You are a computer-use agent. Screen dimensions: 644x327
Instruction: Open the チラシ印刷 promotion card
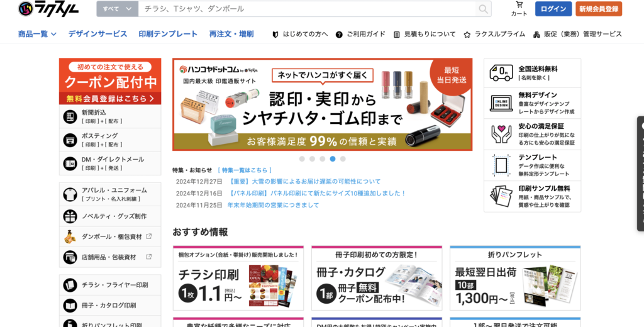(238, 278)
